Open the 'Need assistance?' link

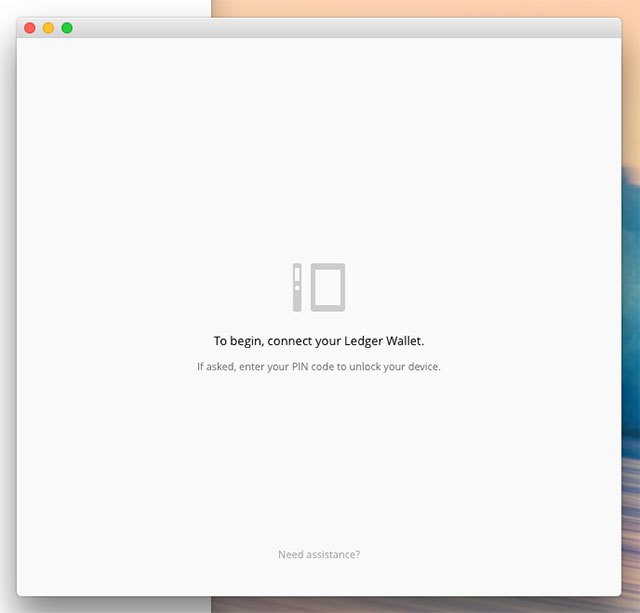click(319, 554)
